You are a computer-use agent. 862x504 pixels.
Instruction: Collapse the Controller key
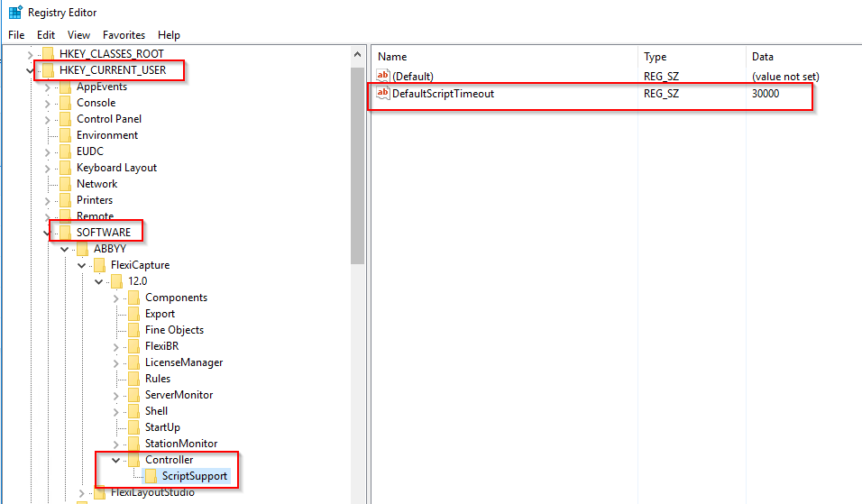point(115,460)
